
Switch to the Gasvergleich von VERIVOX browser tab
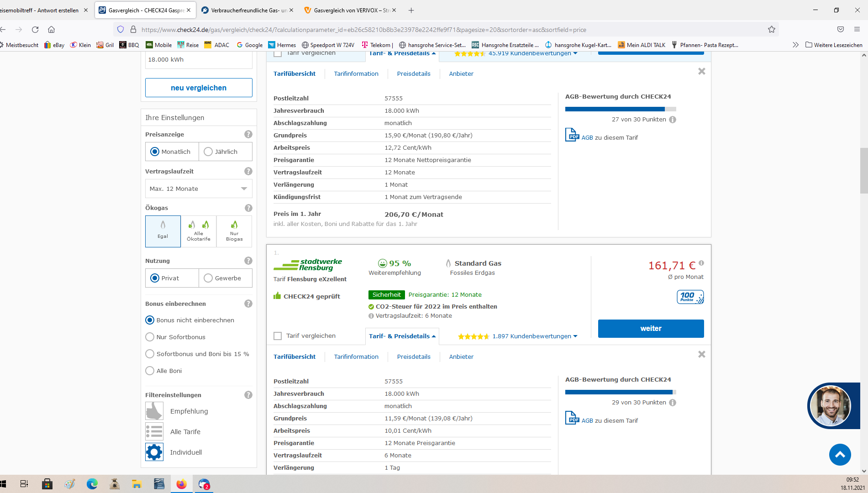[x=350, y=10]
